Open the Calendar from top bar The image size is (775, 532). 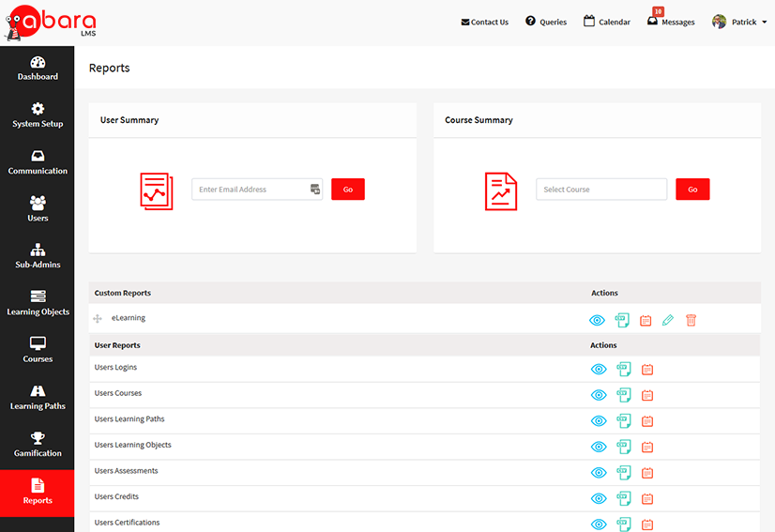606,22
